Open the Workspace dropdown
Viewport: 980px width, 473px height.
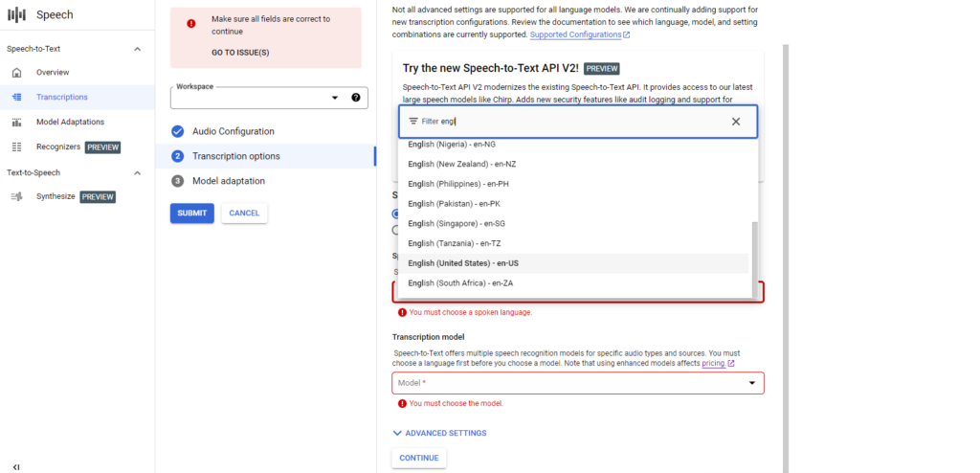coord(269,98)
